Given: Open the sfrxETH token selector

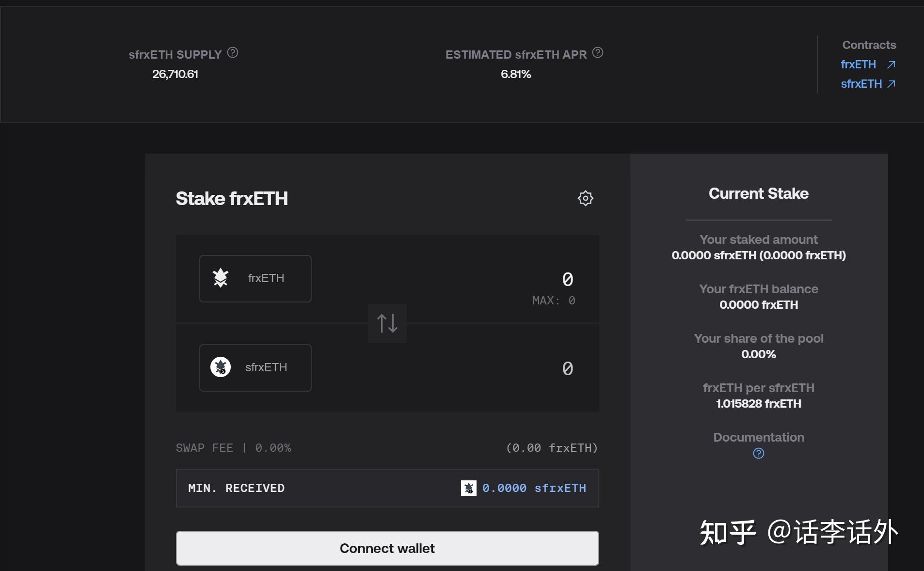Looking at the screenshot, I should (x=255, y=367).
